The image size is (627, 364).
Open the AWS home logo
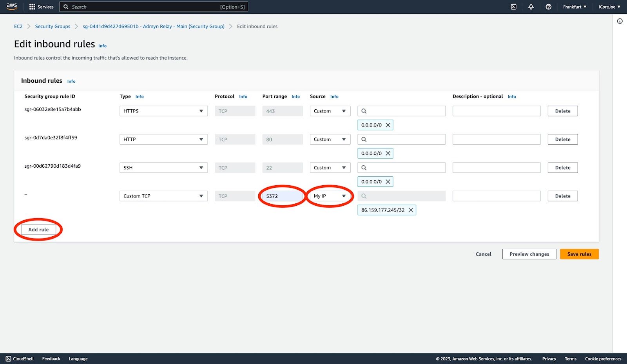(x=12, y=7)
